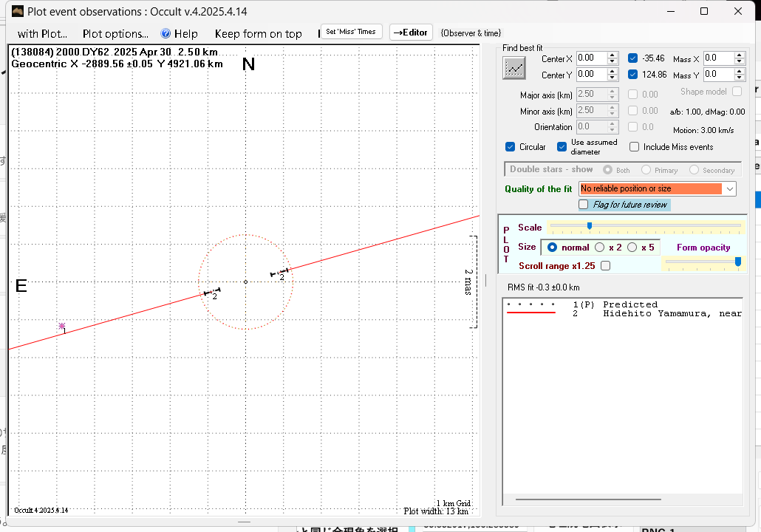
Task: Click the Scale slider handle
Action: click(x=589, y=226)
